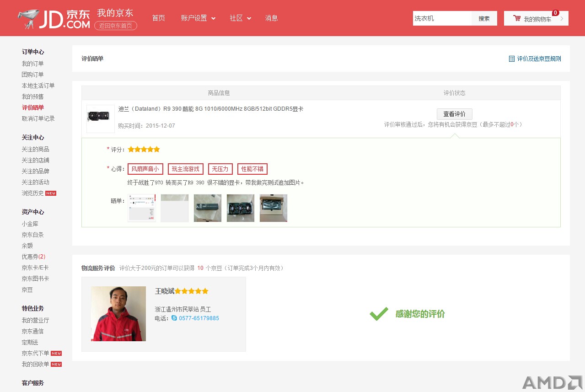Open 我的回收单 in sidebar
The height and width of the screenshot is (392, 585).
35,364
